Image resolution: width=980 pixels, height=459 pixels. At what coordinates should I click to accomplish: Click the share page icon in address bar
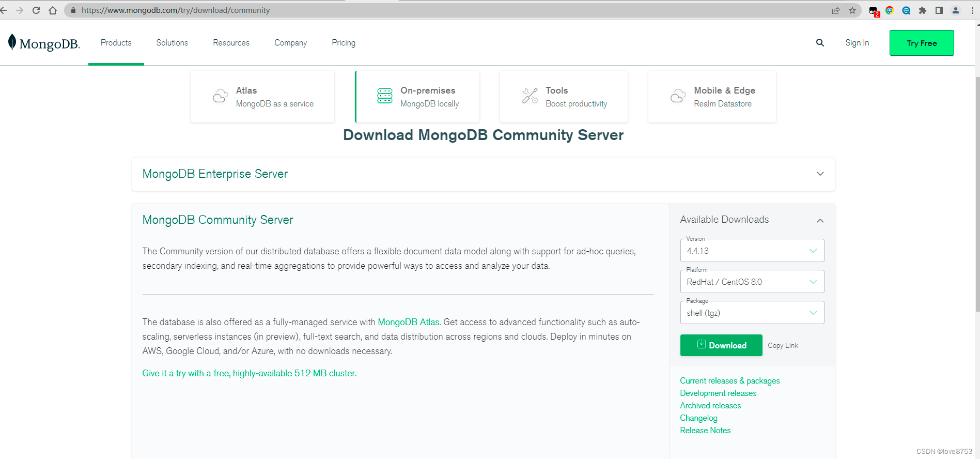tap(836, 10)
